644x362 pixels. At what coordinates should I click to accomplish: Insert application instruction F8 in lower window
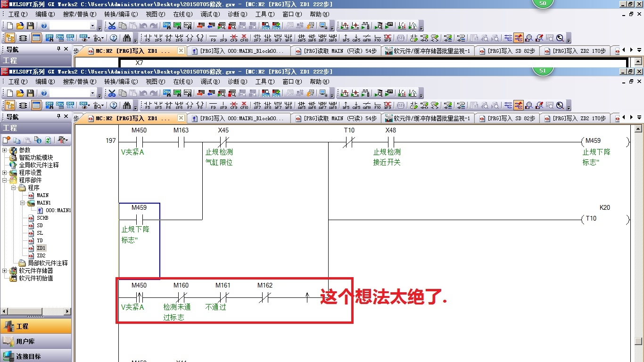[200, 106]
